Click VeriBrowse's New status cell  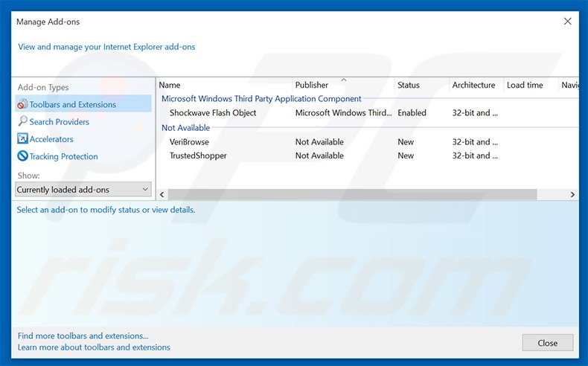(x=406, y=142)
